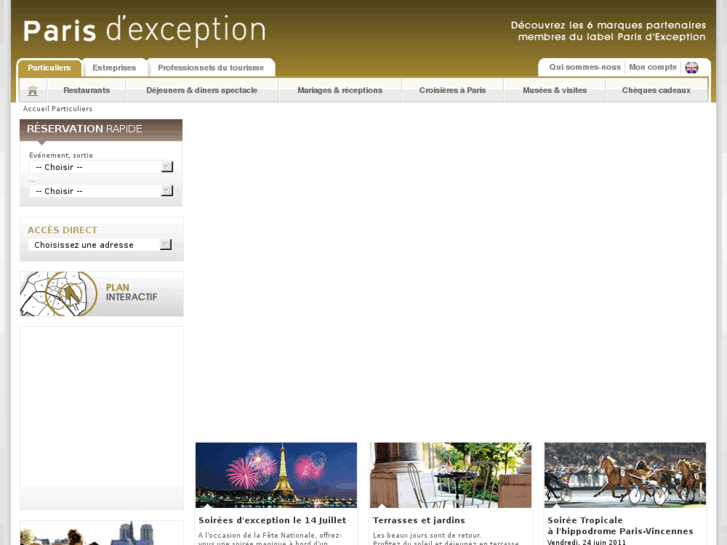Open the Evénement, sortie Choisir dropdown
The height and width of the screenshot is (545, 727).
101,167
